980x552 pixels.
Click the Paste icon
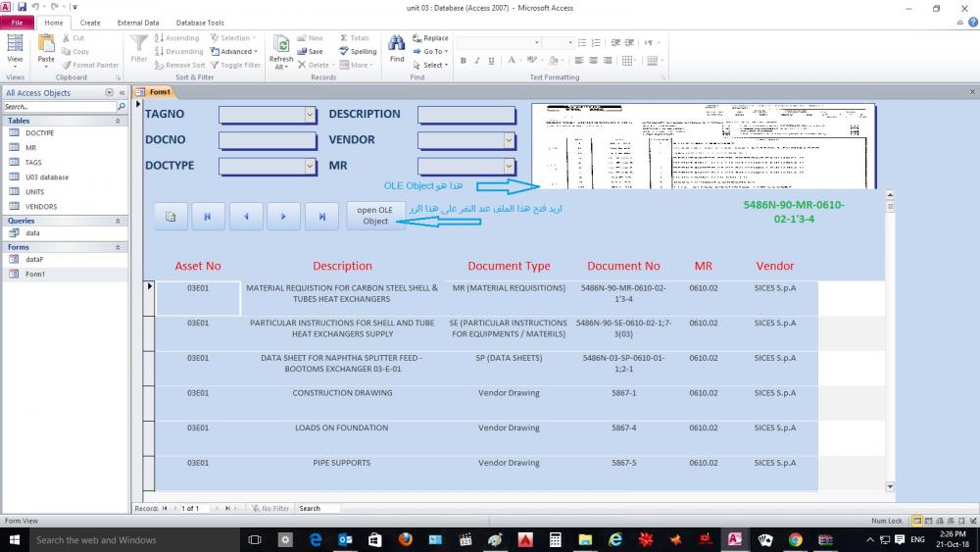(46, 50)
